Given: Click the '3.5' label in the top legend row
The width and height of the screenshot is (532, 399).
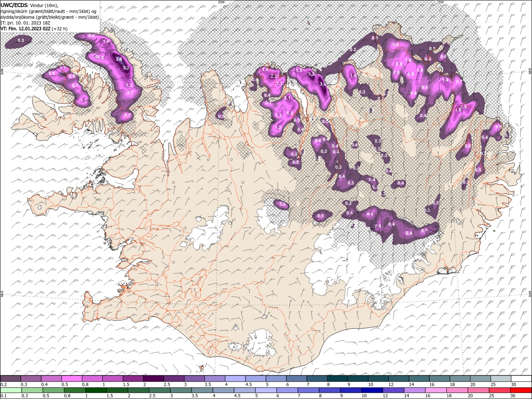Looking at the screenshot, I should [x=208, y=385].
